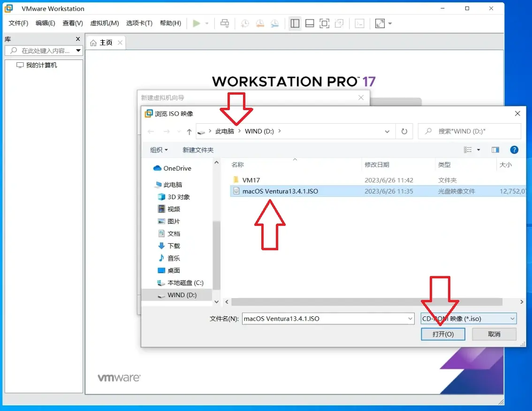
Task: Click the Back navigation arrow in file dialog
Action: pyautogui.click(x=151, y=132)
